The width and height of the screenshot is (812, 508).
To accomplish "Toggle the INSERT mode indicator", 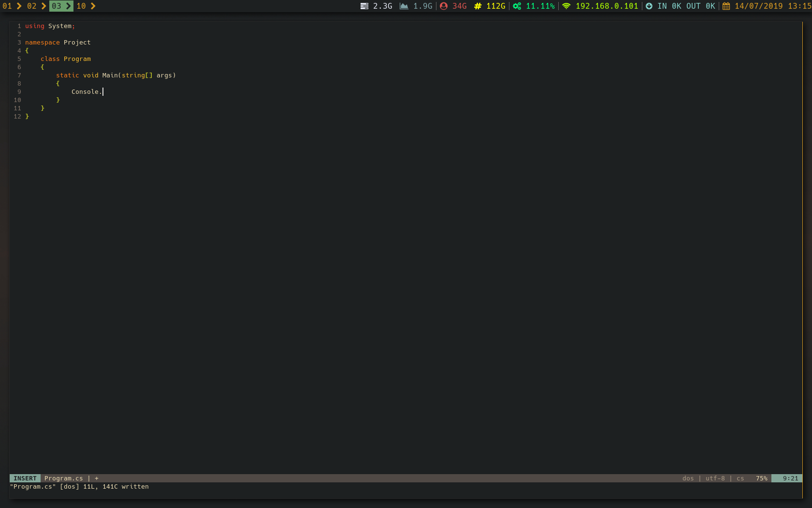I will coord(24,478).
